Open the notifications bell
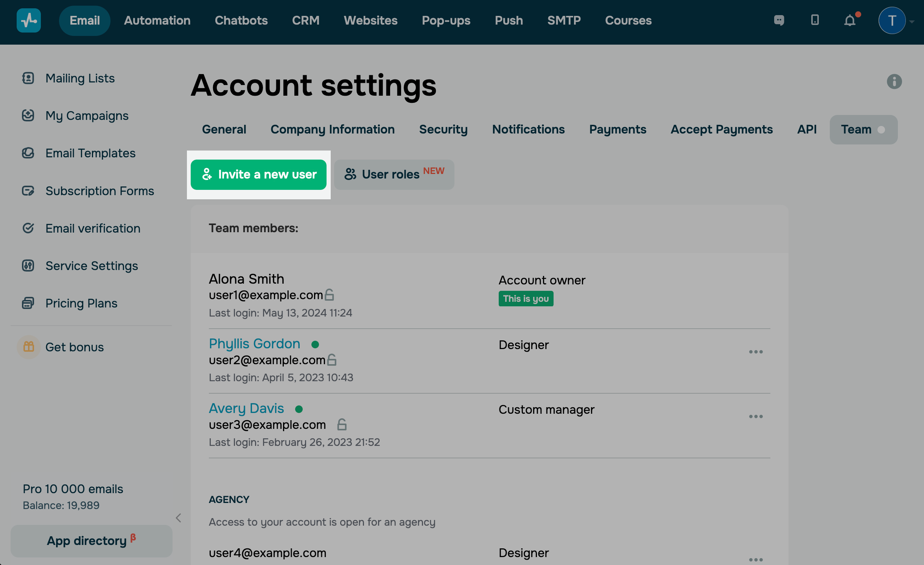The image size is (924, 565). (x=850, y=20)
